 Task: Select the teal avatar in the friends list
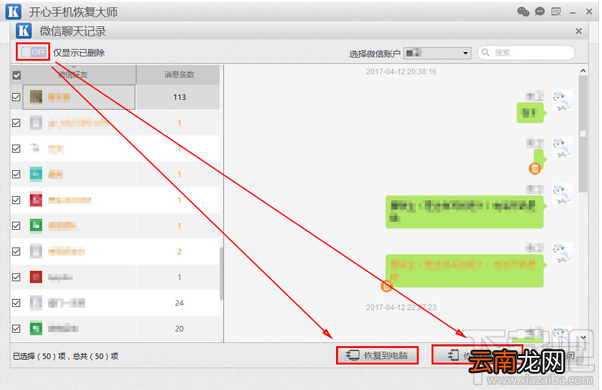(x=36, y=174)
